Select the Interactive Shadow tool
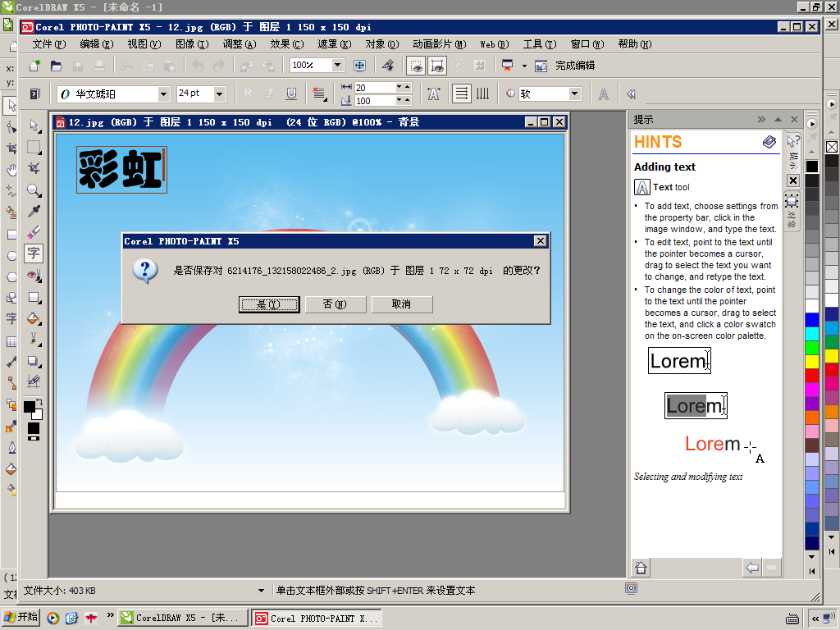840x630 pixels. pos(34,361)
